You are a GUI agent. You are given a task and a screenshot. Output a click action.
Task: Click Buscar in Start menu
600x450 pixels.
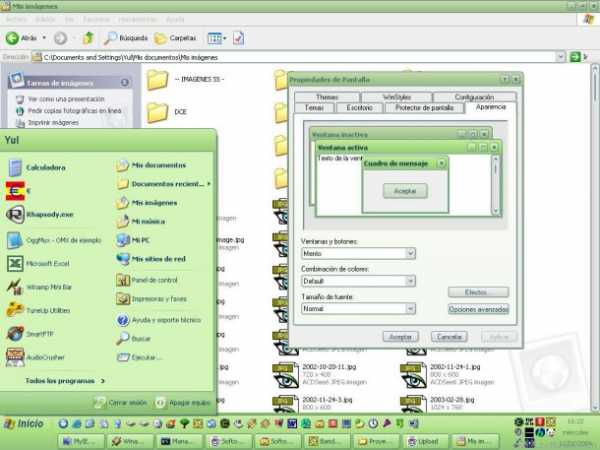(x=134, y=339)
